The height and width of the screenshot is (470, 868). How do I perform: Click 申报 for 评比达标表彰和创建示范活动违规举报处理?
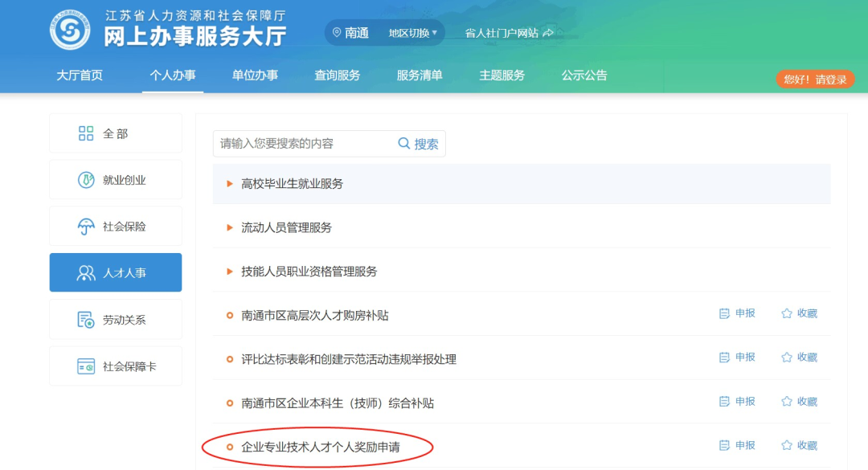737,358
